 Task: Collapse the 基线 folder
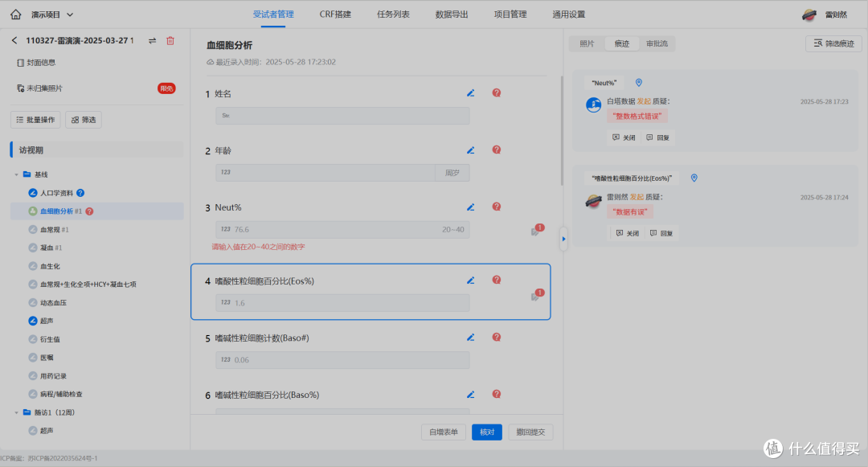pyautogui.click(x=16, y=174)
